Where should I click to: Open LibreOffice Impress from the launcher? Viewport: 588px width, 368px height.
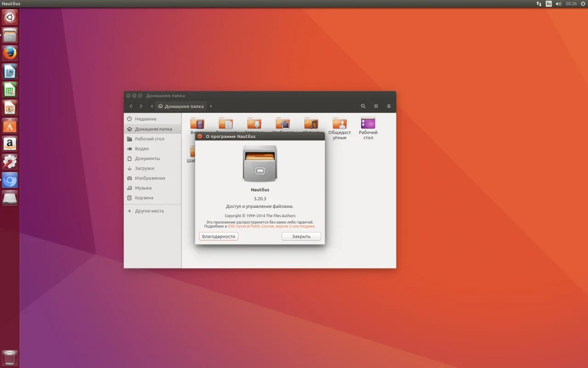10,108
